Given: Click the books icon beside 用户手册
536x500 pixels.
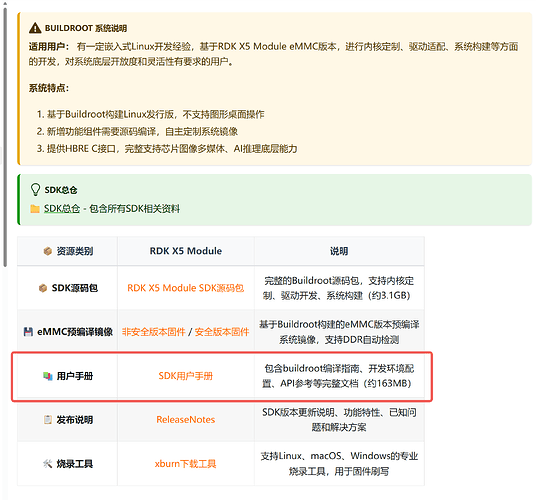Looking at the screenshot, I should 48,376.
